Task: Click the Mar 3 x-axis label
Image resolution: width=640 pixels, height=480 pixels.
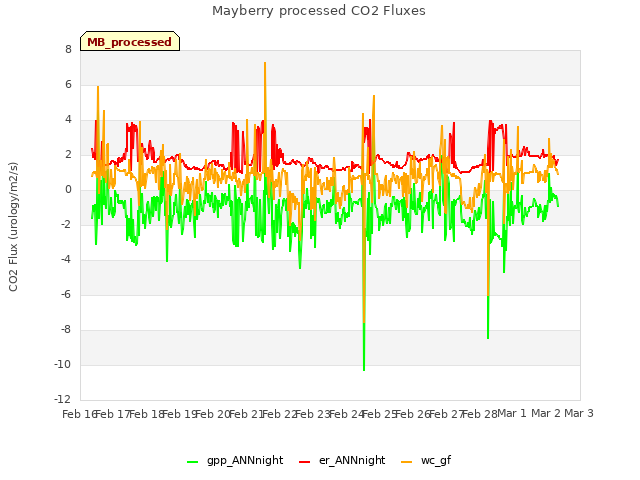Action: pyautogui.click(x=579, y=413)
